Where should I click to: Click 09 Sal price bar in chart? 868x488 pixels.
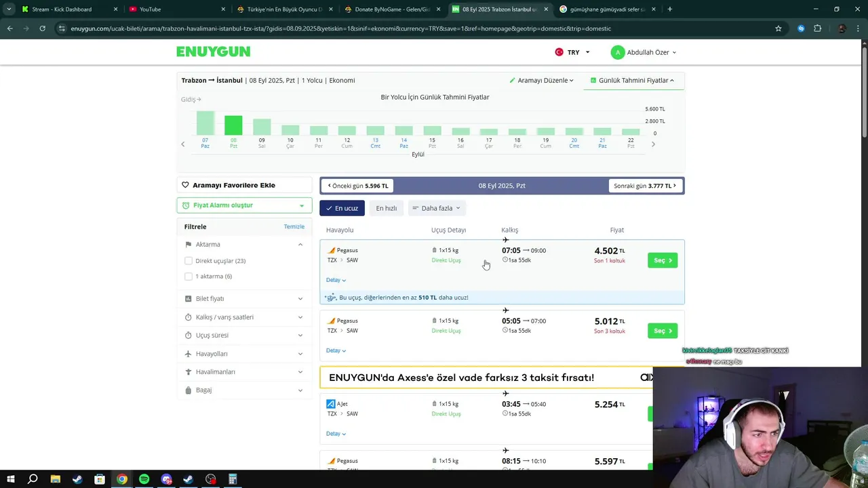point(262,127)
